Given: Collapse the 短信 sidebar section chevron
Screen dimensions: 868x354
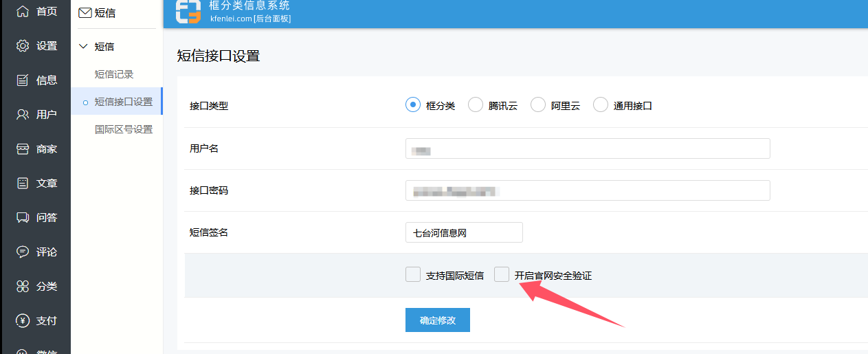Looking at the screenshot, I should [x=84, y=47].
